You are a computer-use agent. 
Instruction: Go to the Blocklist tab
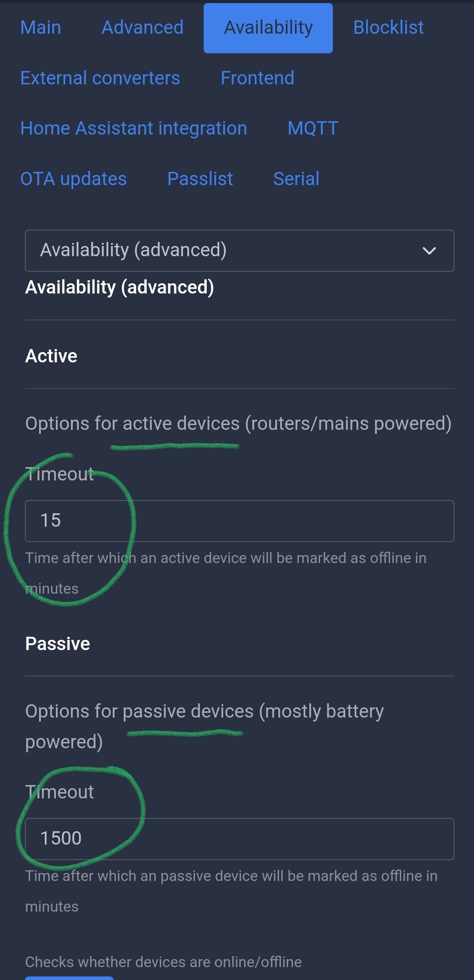388,28
